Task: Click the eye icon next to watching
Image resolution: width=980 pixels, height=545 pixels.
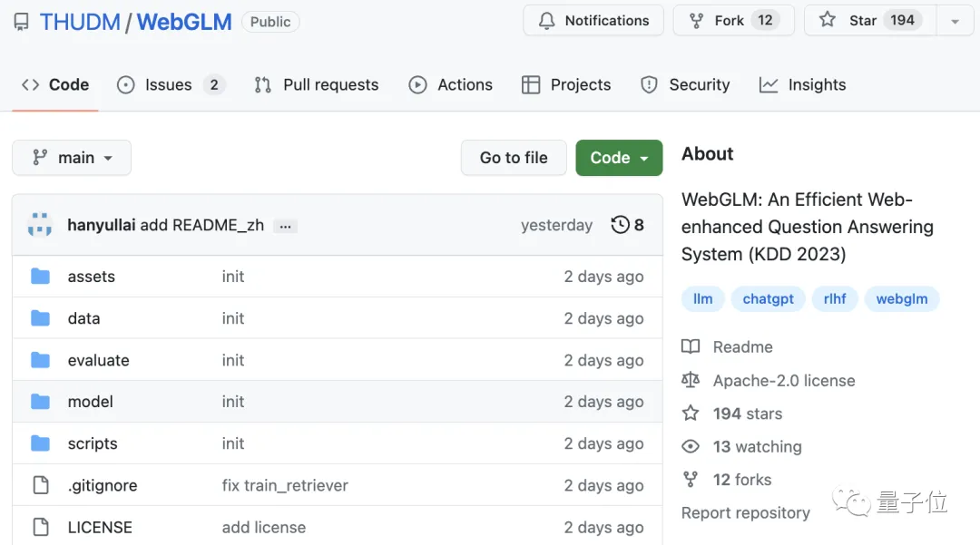Action: pos(691,446)
